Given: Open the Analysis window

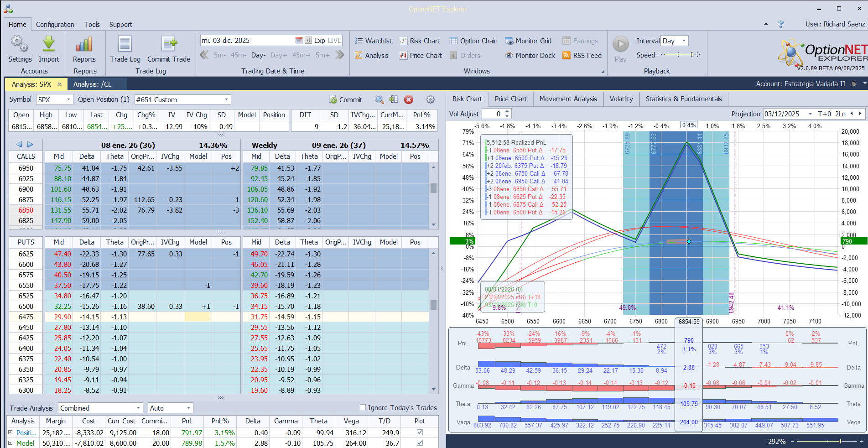Looking at the screenshot, I should tap(372, 55).
